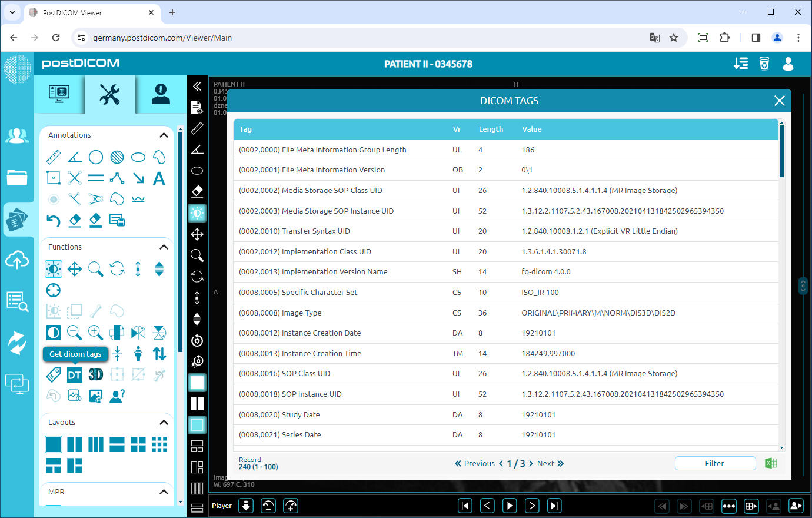Image resolution: width=812 pixels, height=518 pixels.
Task: Toggle the windowing tool in vertical toolbar
Action: 197,213
